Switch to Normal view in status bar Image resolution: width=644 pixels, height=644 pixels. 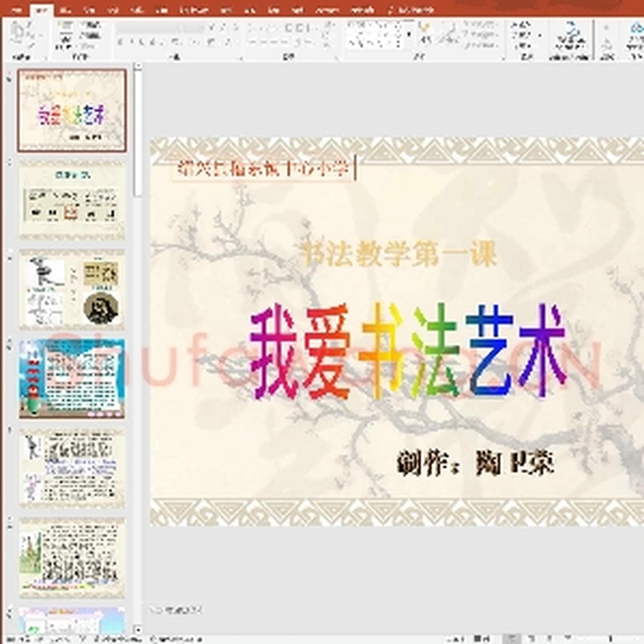[512, 638]
